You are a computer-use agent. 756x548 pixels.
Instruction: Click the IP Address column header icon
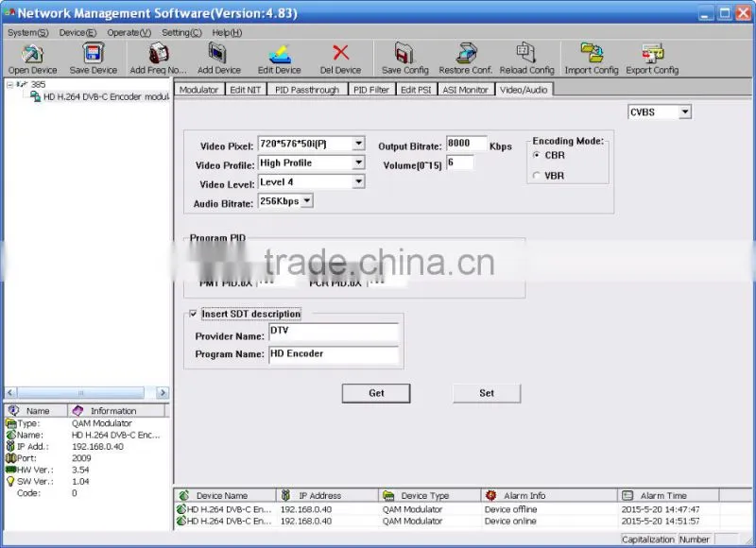(285, 495)
